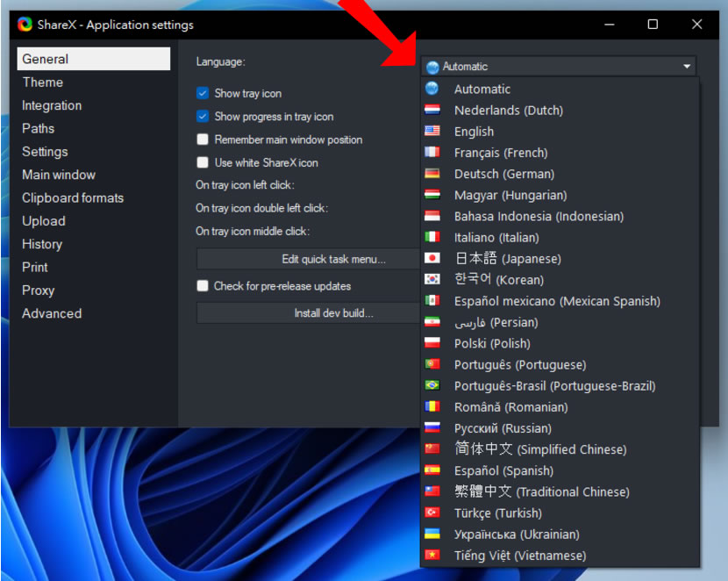Click the Turkish flag icon

tap(432, 513)
